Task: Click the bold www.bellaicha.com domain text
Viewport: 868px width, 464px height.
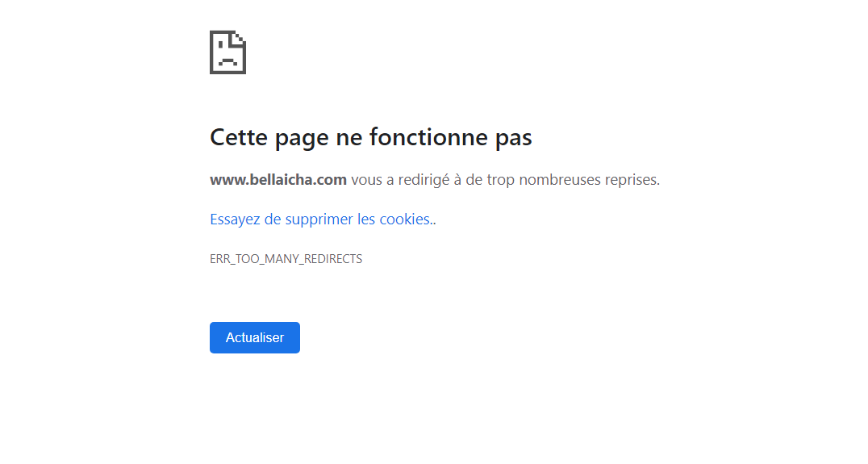Action: click(278, 180)
